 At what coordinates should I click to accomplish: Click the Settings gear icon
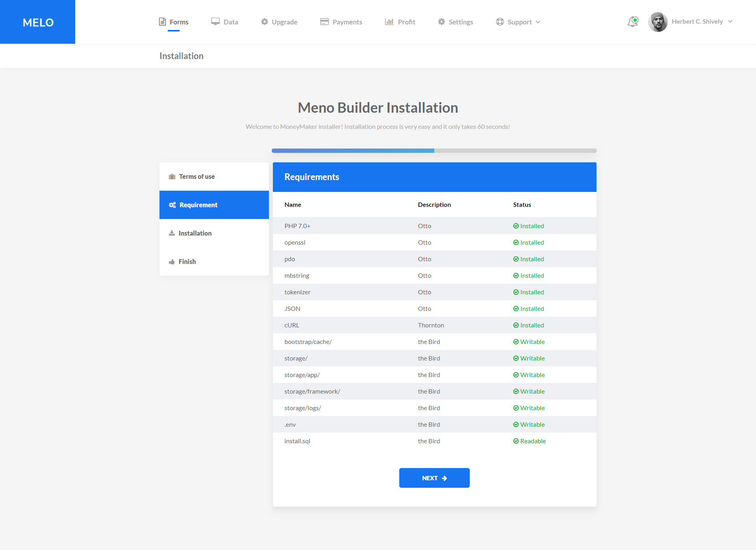pyautogui.click(x=441, y=22)
